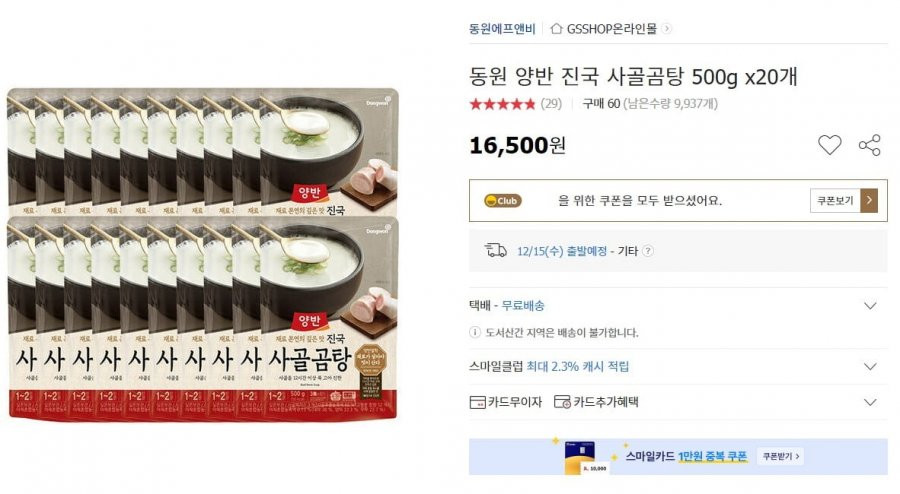Click the Club badge icon
This screenshot has height=494, width=900.
(503, 201)
